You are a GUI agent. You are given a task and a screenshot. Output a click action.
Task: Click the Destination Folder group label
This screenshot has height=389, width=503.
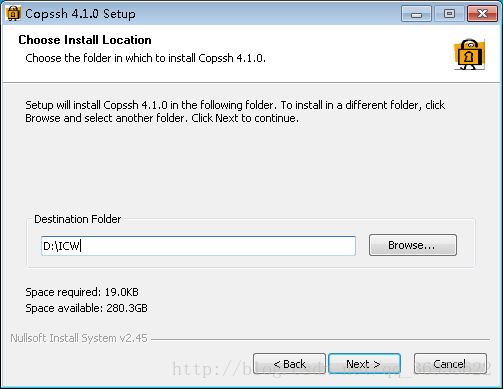[x=78, y=219]
